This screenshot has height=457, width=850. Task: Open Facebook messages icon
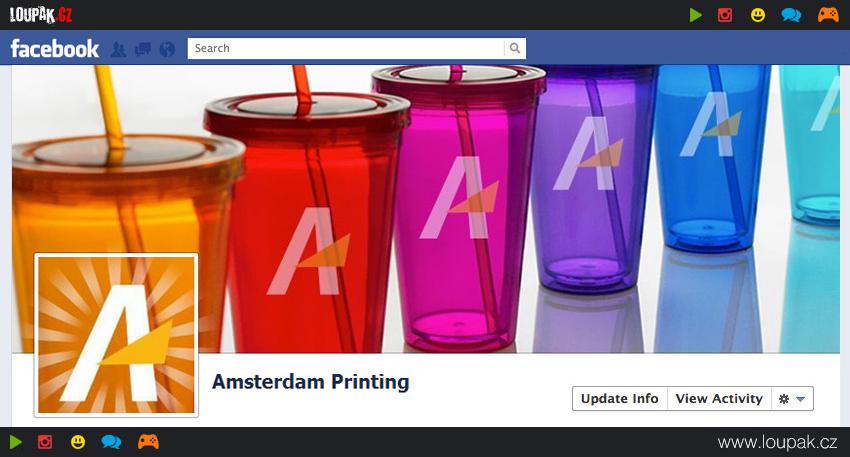pos(143,49)
